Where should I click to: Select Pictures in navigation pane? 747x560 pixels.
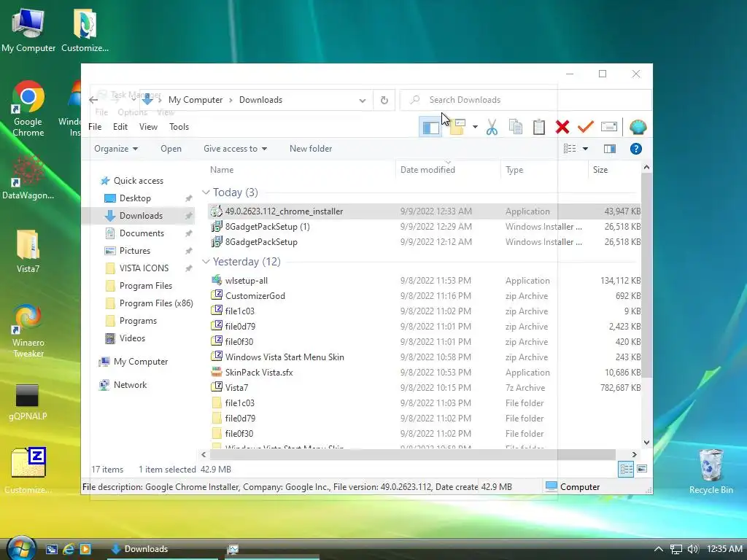point(134,251)
